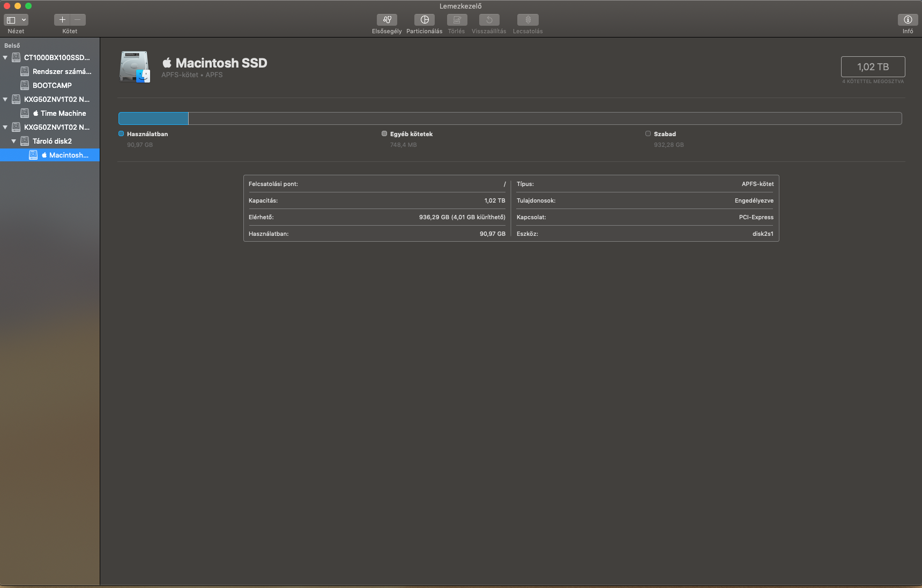Collapse the KXG50ZNV1T02 disk containing Time Machine
922x588 pixels.
[x=5, y=99]
